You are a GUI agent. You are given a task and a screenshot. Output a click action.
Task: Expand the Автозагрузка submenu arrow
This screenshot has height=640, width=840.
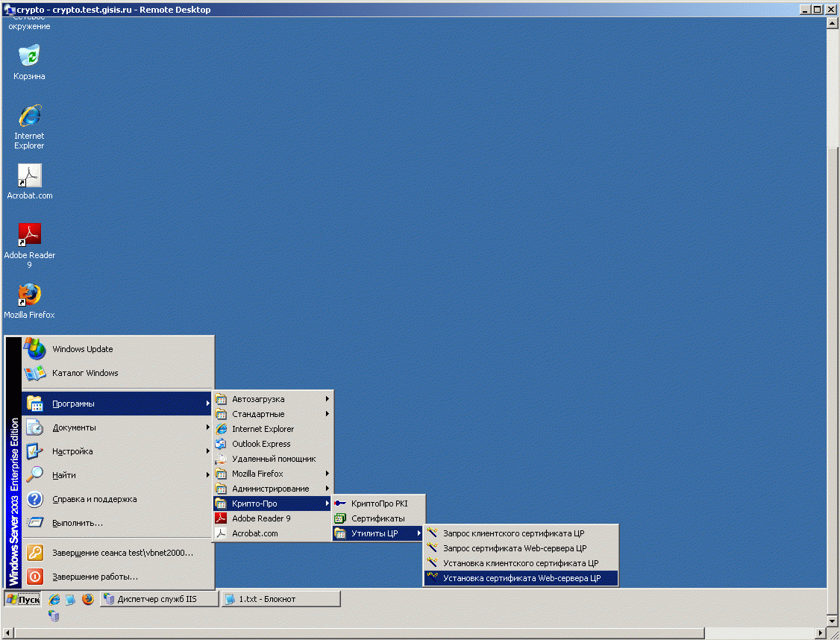327,399
